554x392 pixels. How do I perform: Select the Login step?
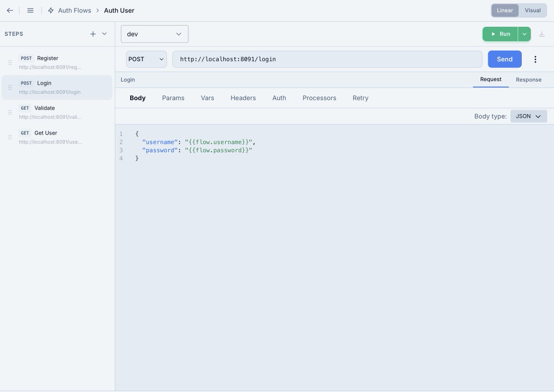click(x=57, y=87)
